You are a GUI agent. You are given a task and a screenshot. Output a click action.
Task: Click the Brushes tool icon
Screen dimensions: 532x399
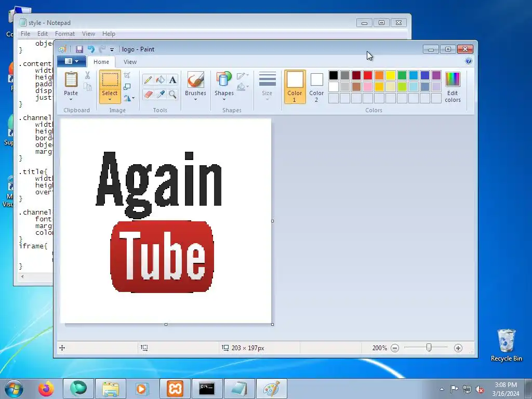(x=195, y=79)
